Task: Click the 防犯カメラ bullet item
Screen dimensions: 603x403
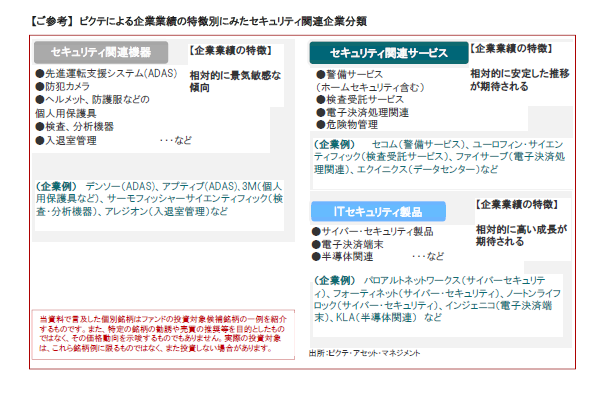Action: [x=66, y=86]
